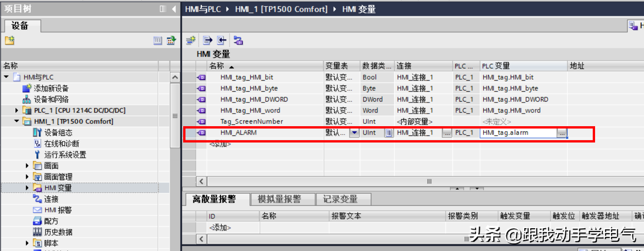Expand the PLC_1 CPU 1214C tree node
Screen dimensions: 644x251
17,110
